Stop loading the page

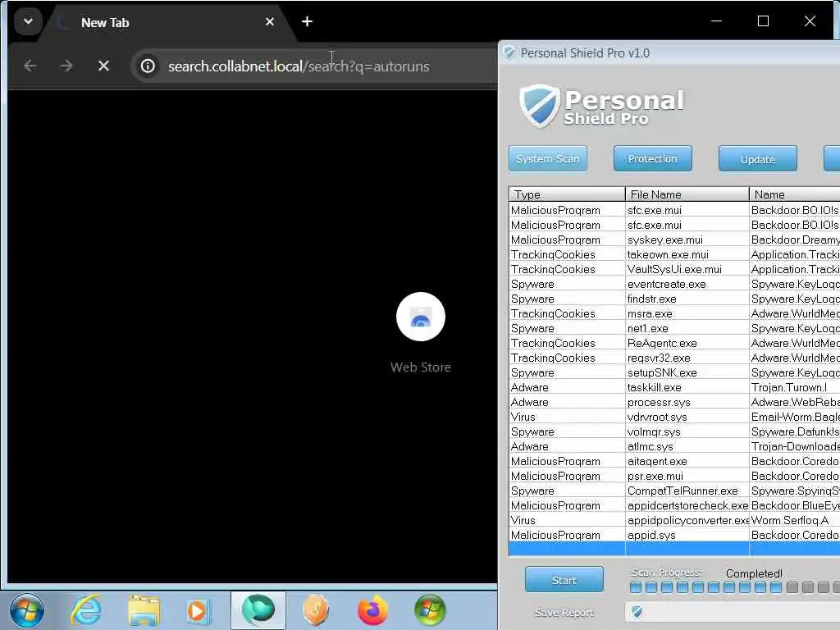tap(104, 66)
